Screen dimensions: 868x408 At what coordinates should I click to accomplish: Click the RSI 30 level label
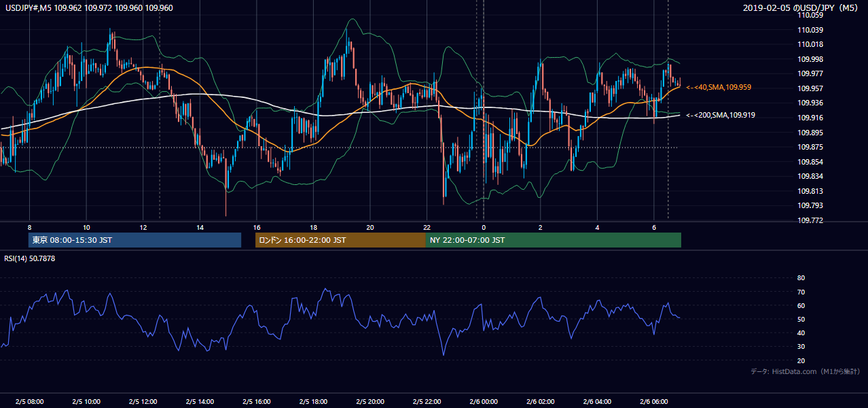(x=801, y=346)
